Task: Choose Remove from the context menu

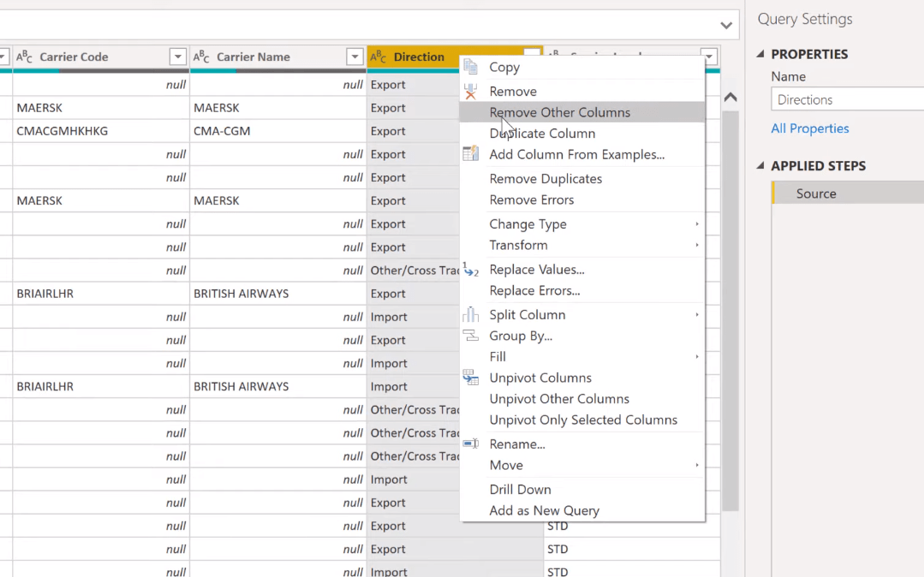Action: [582, 92]
